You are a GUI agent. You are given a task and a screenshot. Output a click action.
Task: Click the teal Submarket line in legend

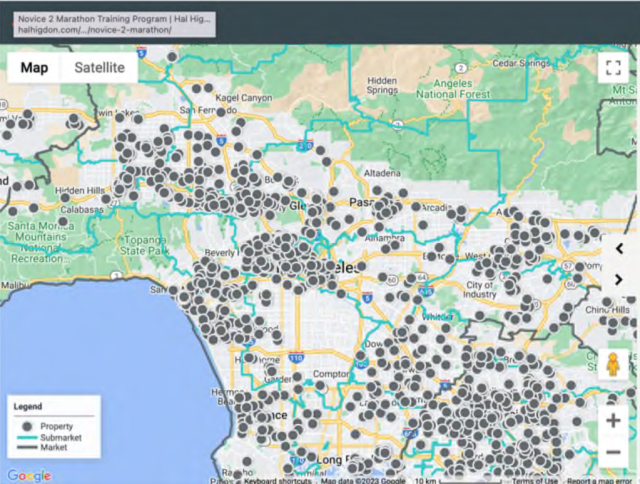24,437
